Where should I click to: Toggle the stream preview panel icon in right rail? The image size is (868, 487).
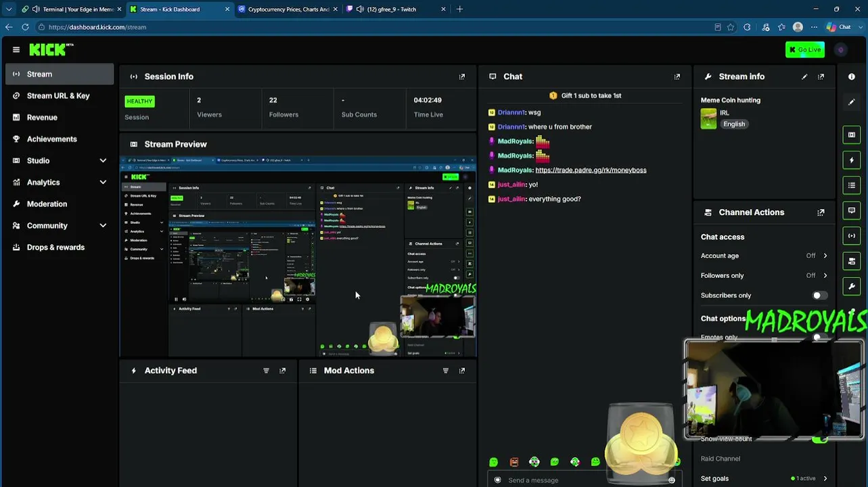(852, 135)
